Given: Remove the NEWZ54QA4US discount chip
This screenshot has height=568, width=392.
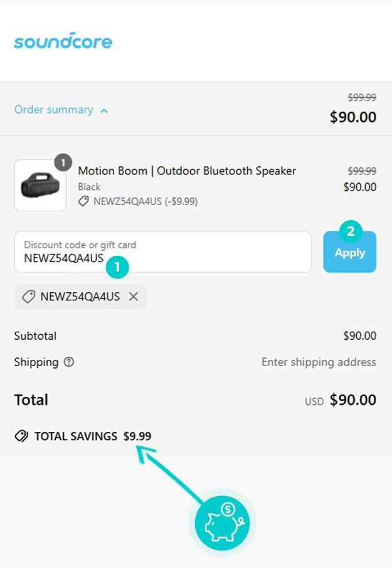Looking at the screenshot, I should coord(134,297).
